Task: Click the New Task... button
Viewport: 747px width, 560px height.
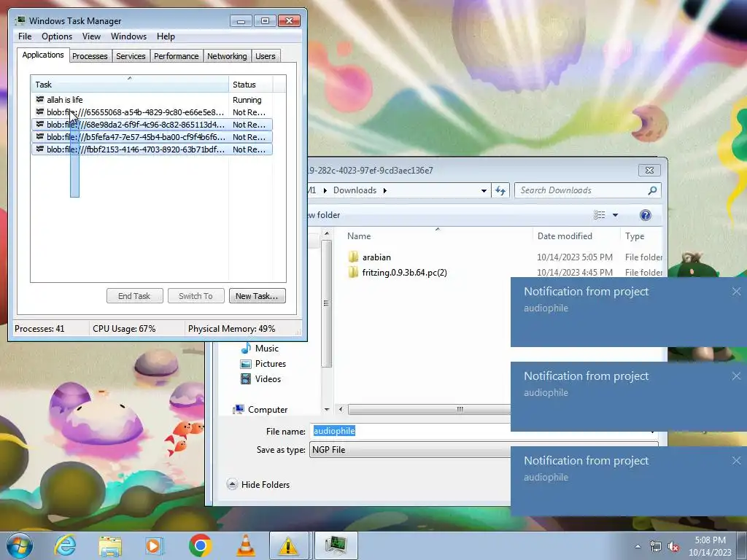Action: (257, 296)
